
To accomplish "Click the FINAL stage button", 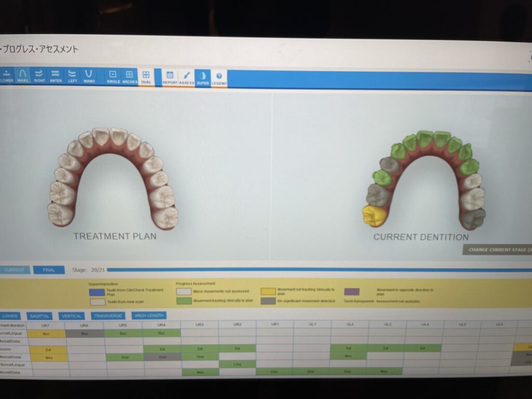I will pos(49,270).
